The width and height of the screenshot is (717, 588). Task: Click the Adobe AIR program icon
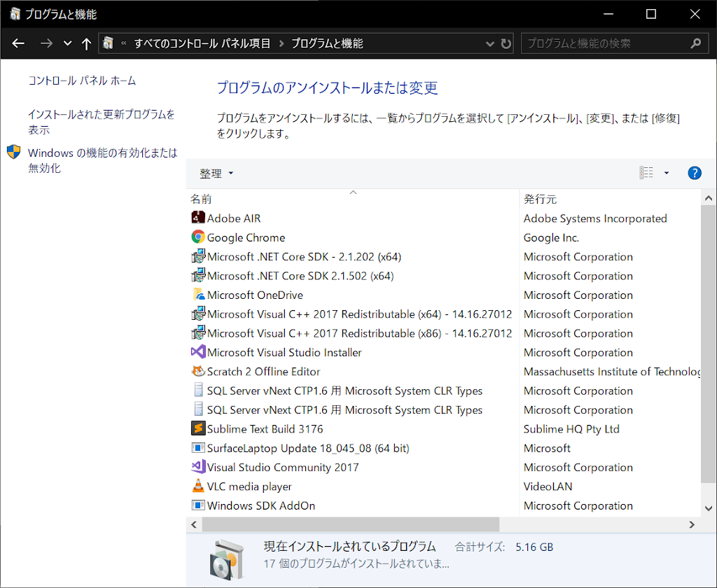[x=198, y=218]
